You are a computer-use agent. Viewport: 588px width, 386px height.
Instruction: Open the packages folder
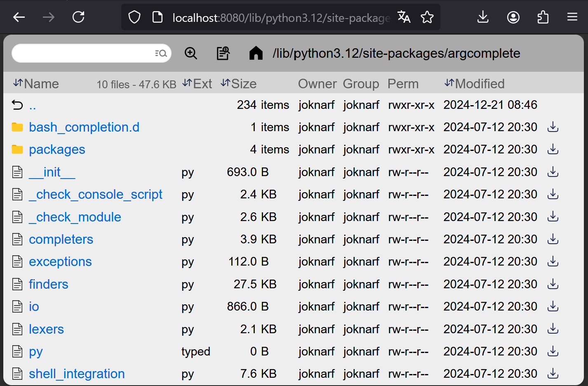coord(57,149)
